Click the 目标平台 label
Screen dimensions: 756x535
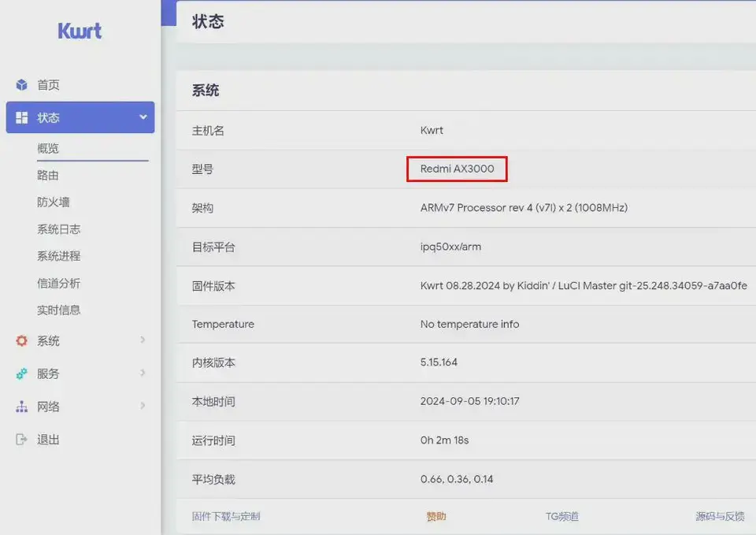(213, 247)
